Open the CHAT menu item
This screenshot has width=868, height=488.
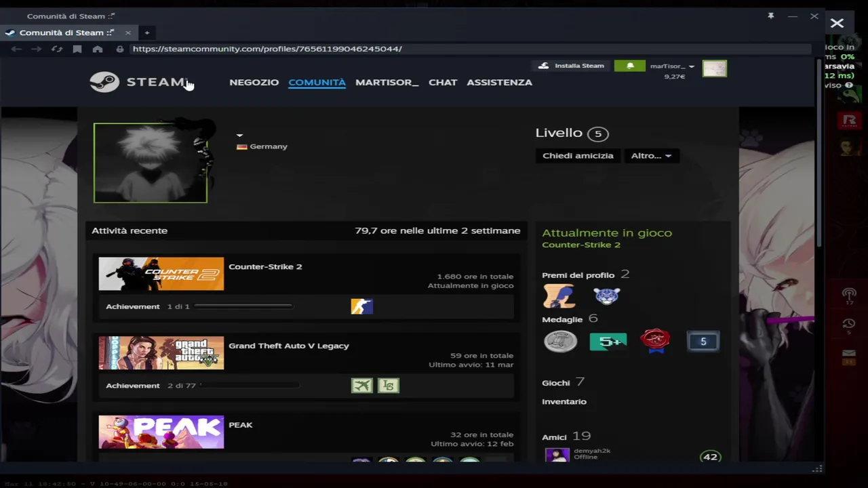443,82
